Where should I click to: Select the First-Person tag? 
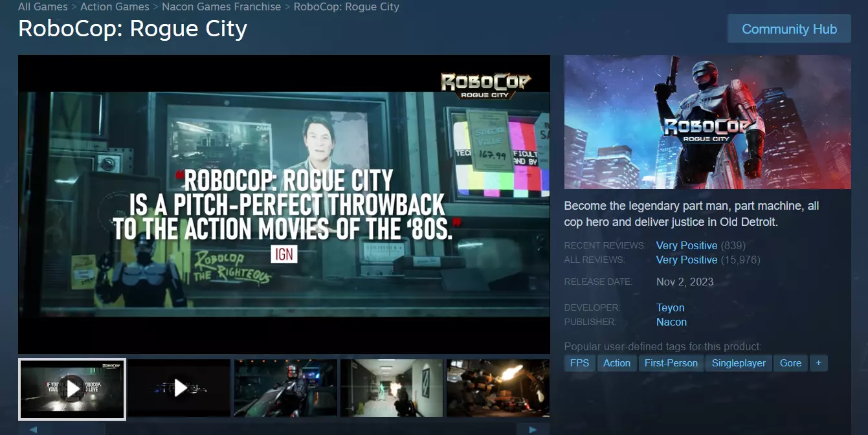tap(671, 363)
